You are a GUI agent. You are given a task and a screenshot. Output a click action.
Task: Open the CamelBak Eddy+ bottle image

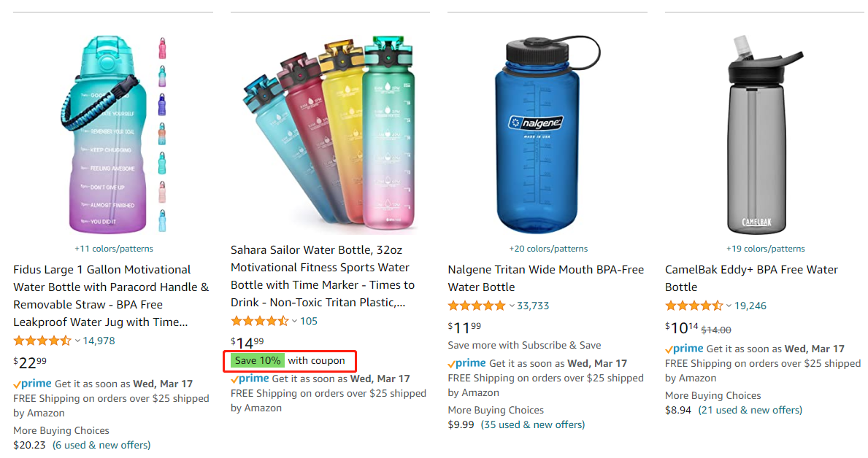click(x=764, y=134)
